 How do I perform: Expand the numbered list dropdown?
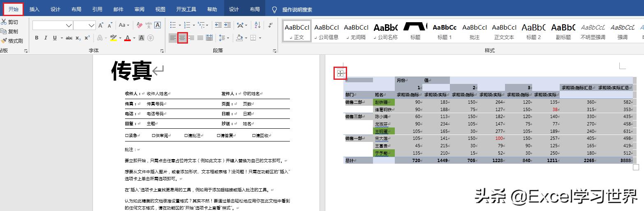tap(194, 26)
